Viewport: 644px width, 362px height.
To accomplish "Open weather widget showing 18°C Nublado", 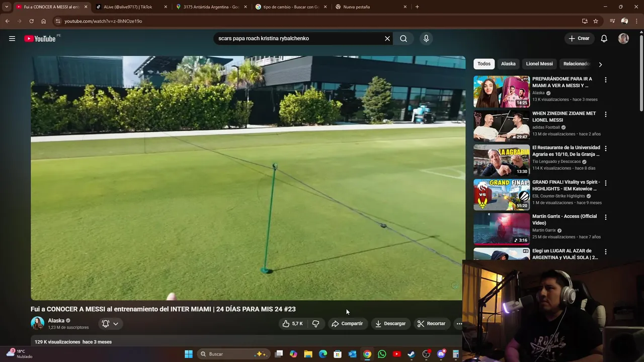I will point(19,354).
